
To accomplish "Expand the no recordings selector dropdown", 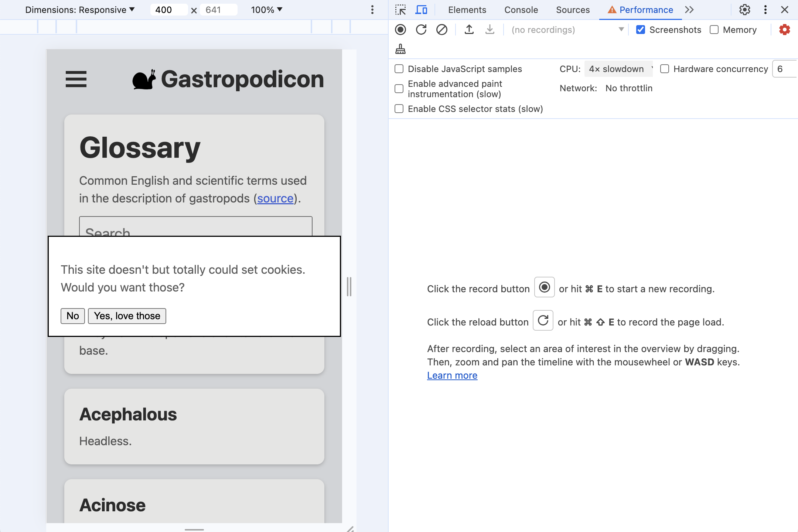I will [x=620, y=30].
